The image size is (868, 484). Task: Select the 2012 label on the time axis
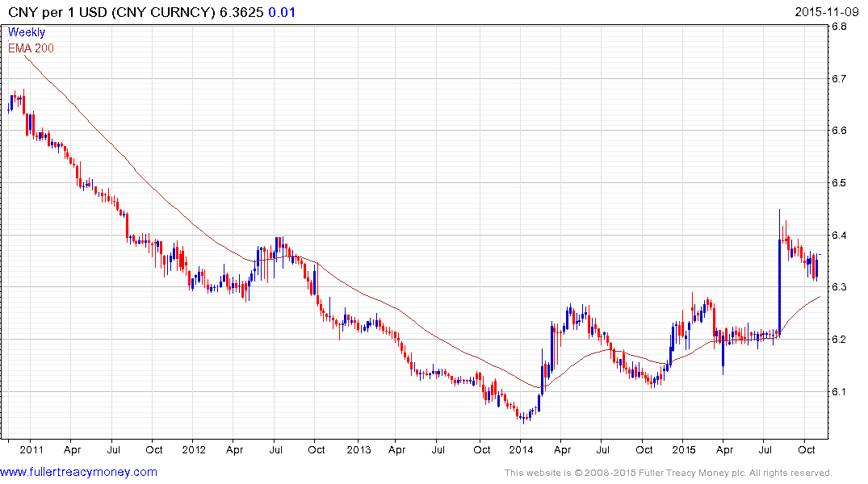tap(194, 449)
